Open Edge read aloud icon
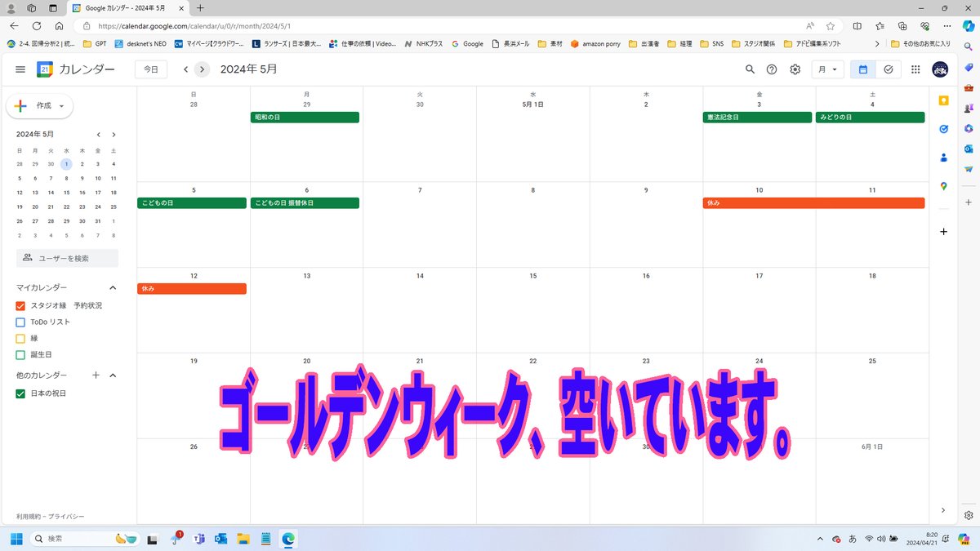This screenshot has height=551, width=980. point(810,26)
